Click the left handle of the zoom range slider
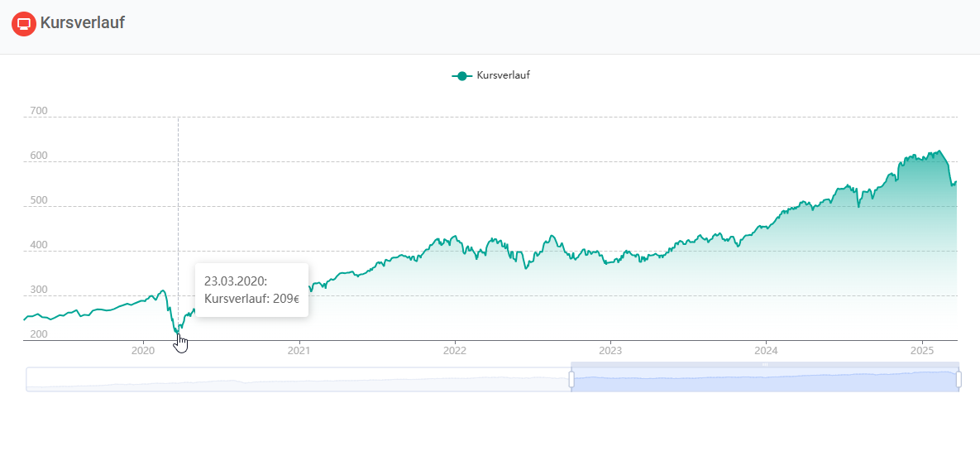980x451 pixels. click(571, 379)
